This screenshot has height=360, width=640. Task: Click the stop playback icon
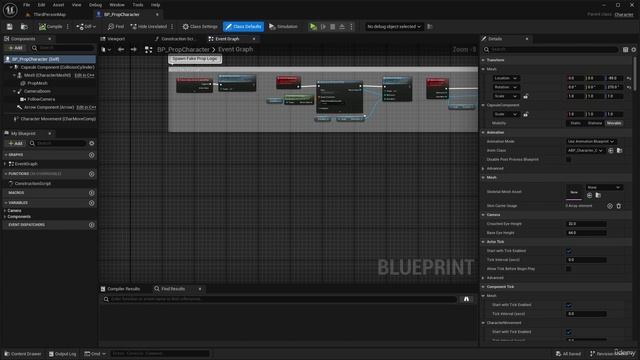pos(333,27)
